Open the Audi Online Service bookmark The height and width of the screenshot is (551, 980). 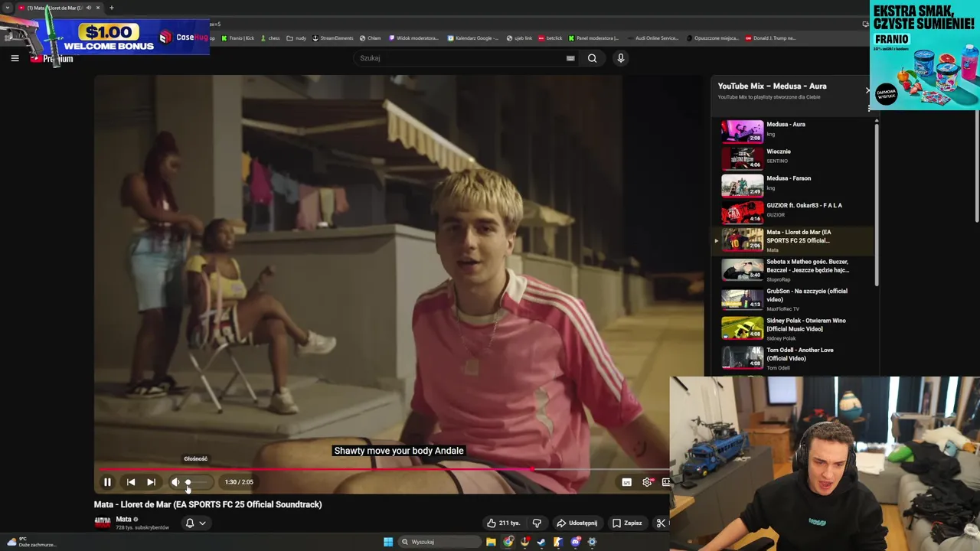652,38
